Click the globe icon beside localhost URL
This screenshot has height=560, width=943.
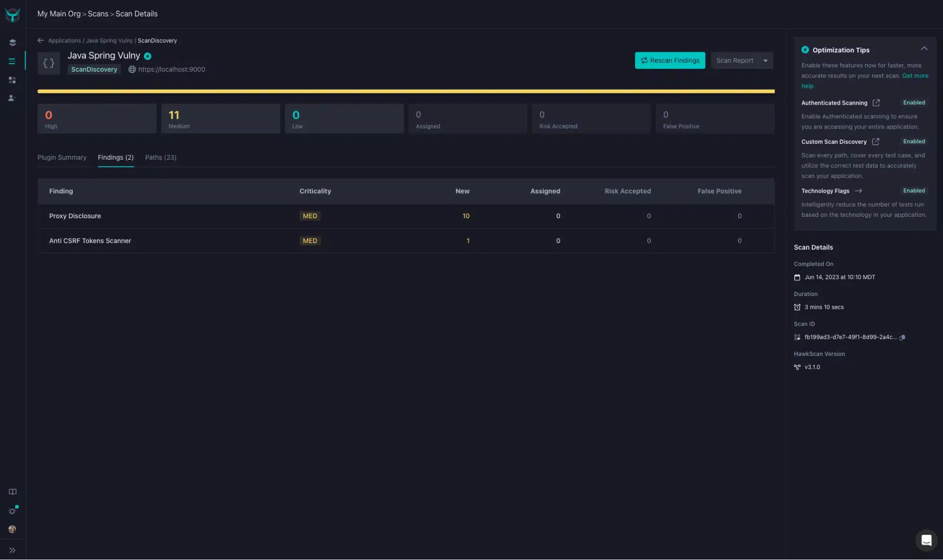132,69
